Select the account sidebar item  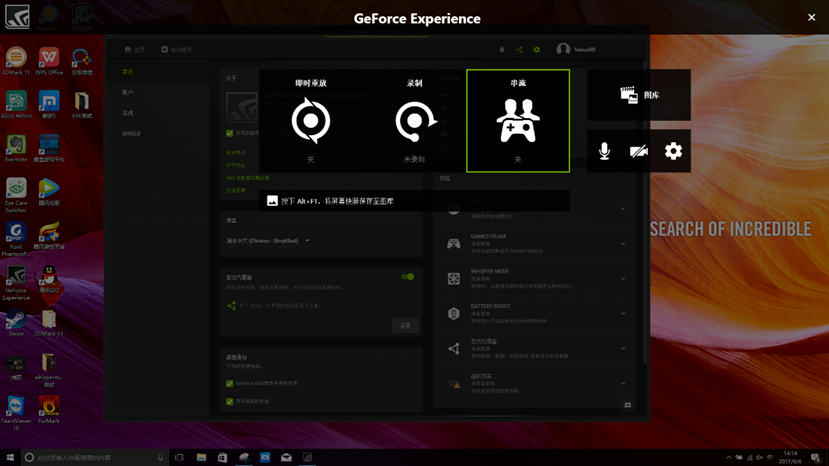(127, 93)
